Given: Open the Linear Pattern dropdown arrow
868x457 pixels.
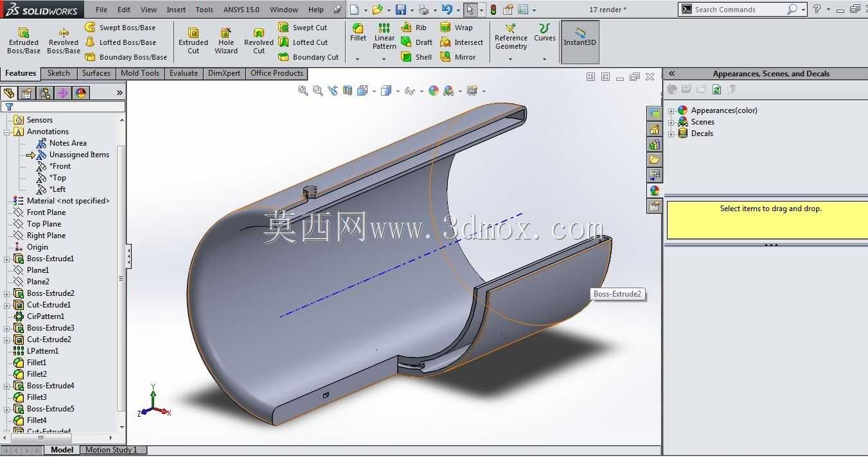Looking at the screenshot, I should (384, 59).
